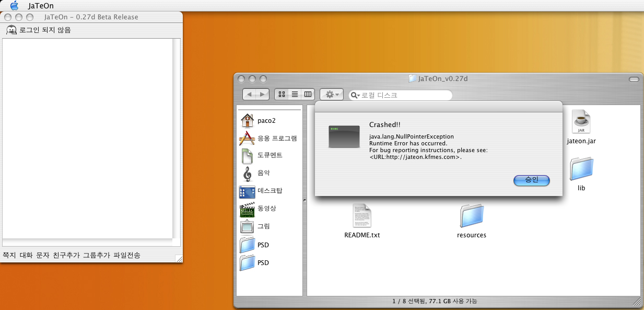
Task: Click the exec terminal icon in crash dialog
Action: tap(344, 136)
